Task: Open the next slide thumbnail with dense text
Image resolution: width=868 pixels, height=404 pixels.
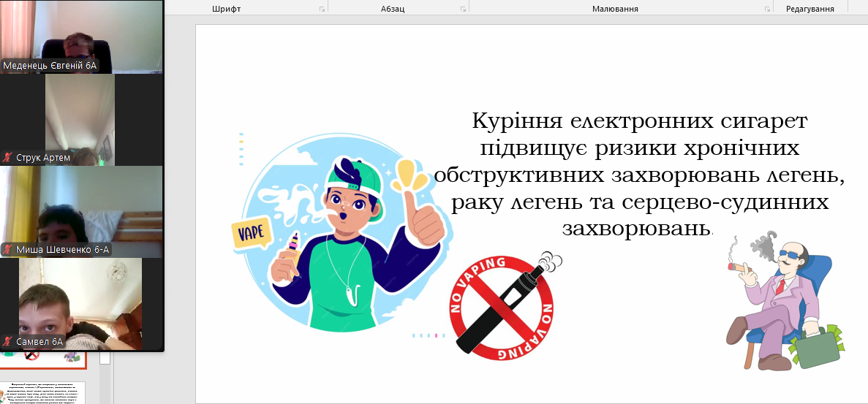Action: [43, 392]
